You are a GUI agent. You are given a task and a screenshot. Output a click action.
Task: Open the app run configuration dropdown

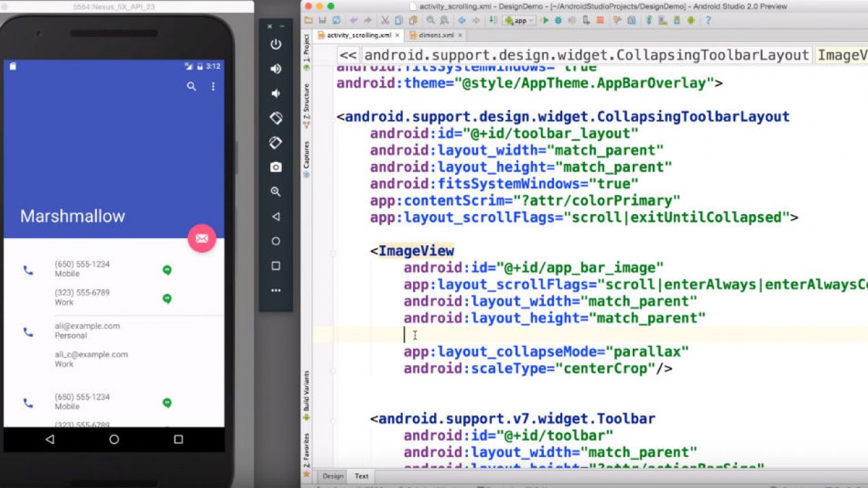coord(519,20)
